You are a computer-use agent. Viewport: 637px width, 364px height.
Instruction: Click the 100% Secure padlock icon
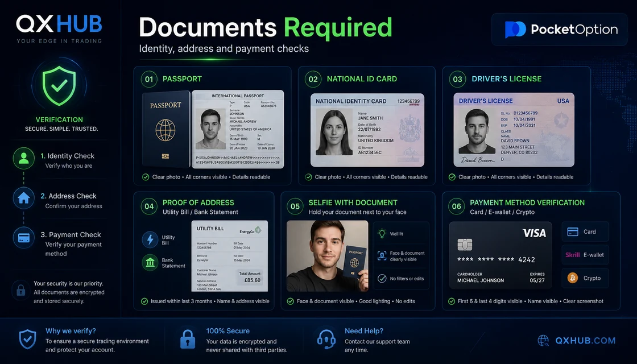click(x=188, y=339)
